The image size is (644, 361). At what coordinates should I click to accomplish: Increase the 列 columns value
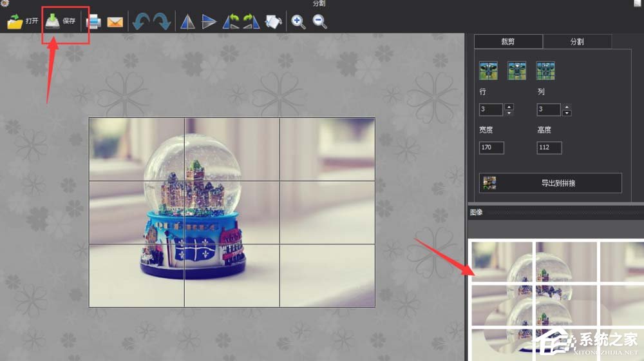point(567,106)
